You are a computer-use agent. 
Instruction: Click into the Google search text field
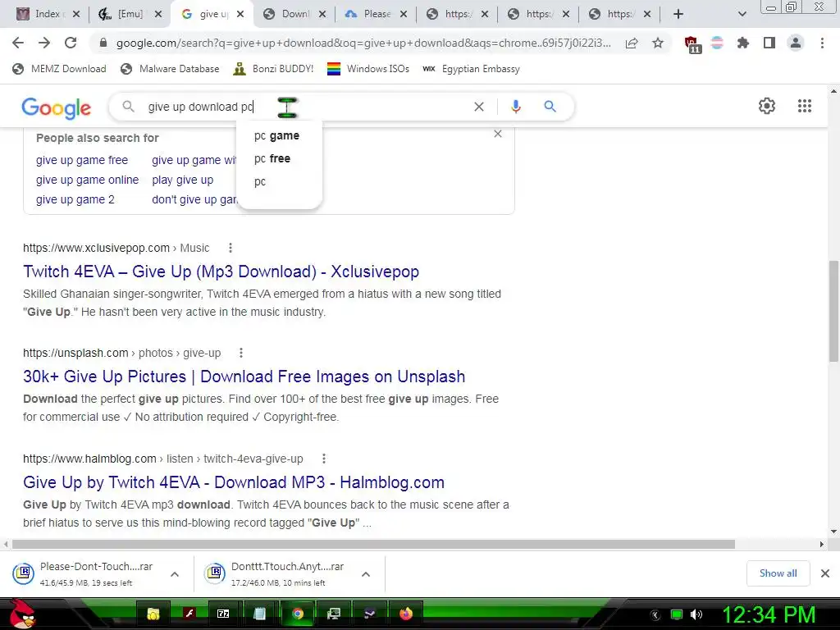click(308, 107)
